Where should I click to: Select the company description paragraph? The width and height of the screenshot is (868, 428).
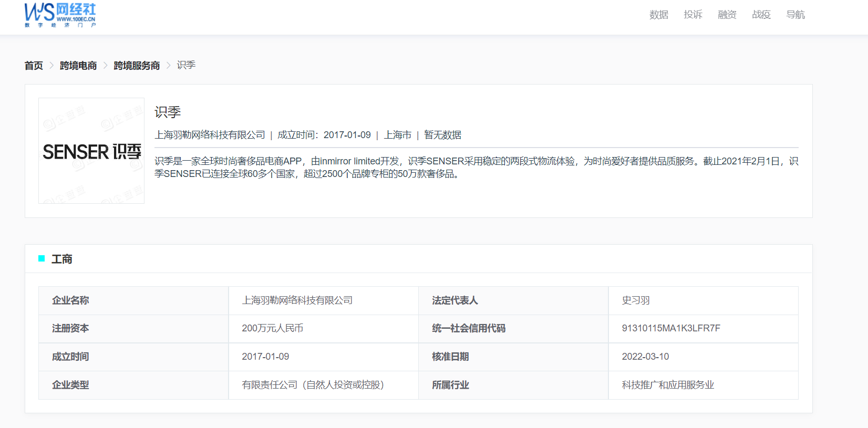click(477, 168)
